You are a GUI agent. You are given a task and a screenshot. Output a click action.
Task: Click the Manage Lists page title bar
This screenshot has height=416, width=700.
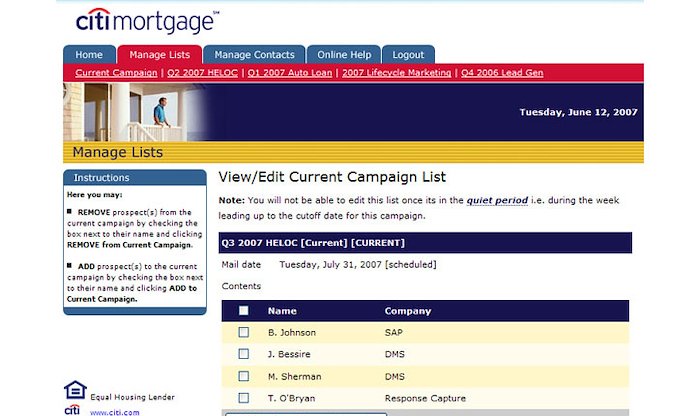[x=353, y=152]
